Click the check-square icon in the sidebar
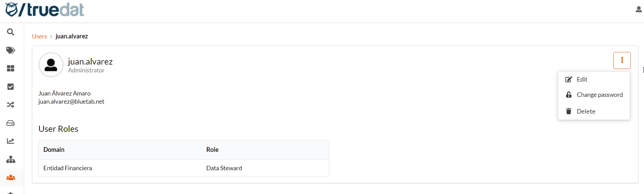The height and width of the screenshot is (194, 644). point(11,87)
